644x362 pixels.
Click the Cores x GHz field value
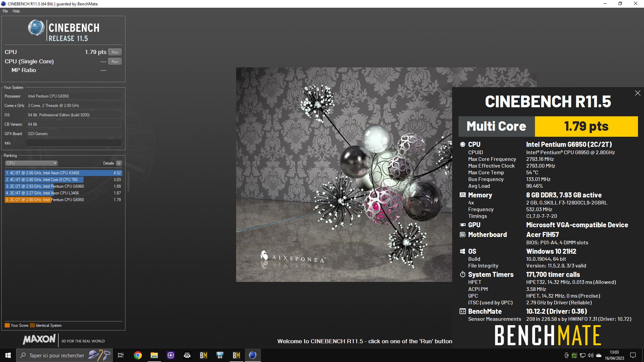click(74, 106)
